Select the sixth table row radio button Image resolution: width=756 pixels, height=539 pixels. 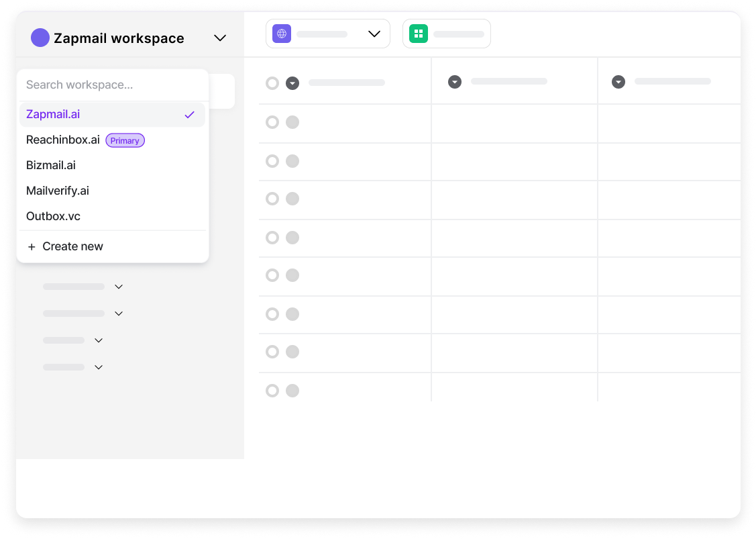(x=272, y=315)
